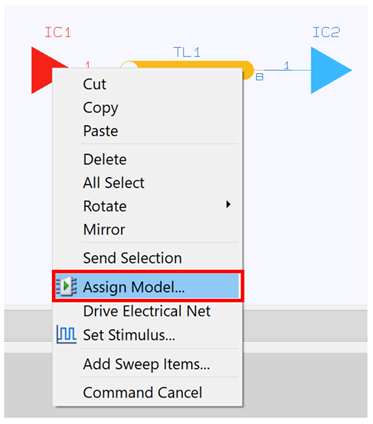The width and height of the screenshot is (373, 424).
Task: Select Drive Electrical Net option
Action: [148, 311]
